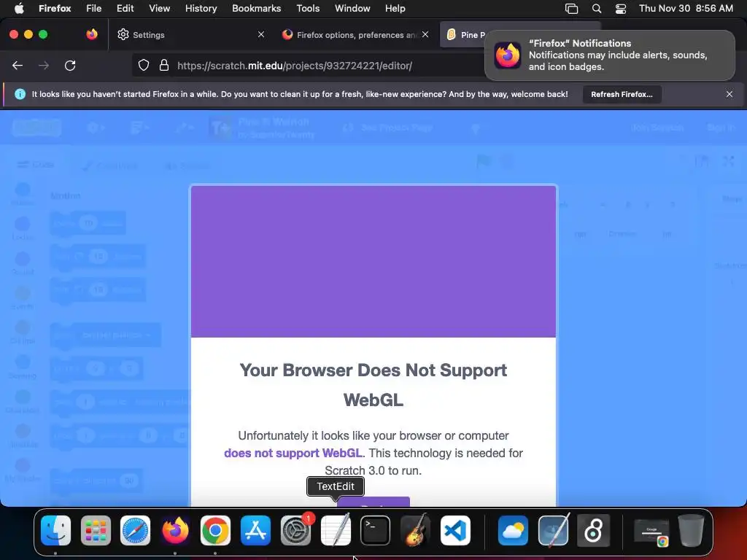The height and width of the screenshot is (560, 747).
Task: Click the Firefox Dock icon
Action: pos(175,531)
